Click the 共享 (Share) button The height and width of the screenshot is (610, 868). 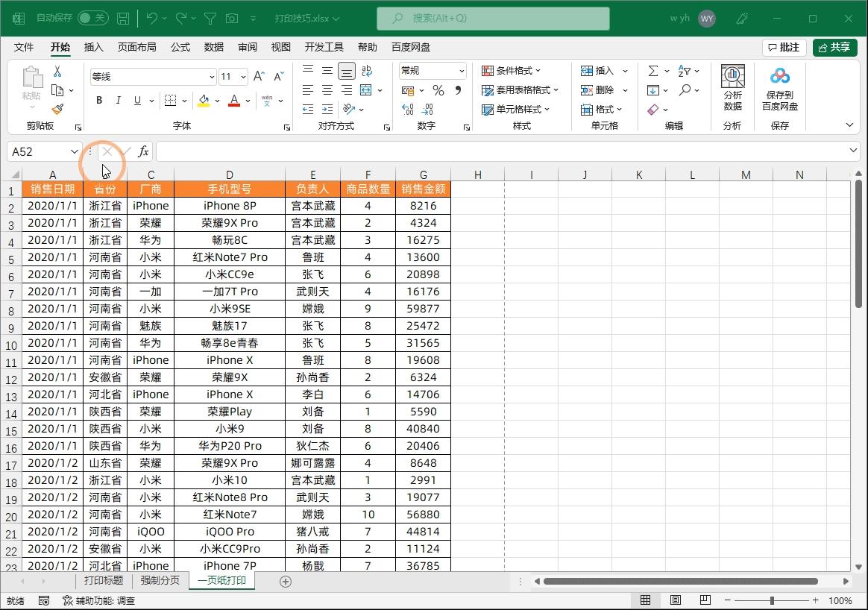(834, 46)
